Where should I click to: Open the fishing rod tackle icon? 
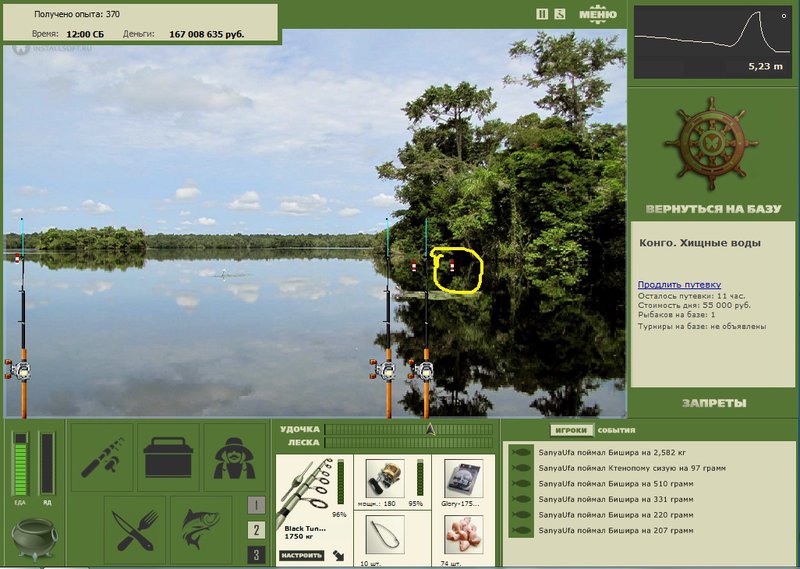click(103, 456)
